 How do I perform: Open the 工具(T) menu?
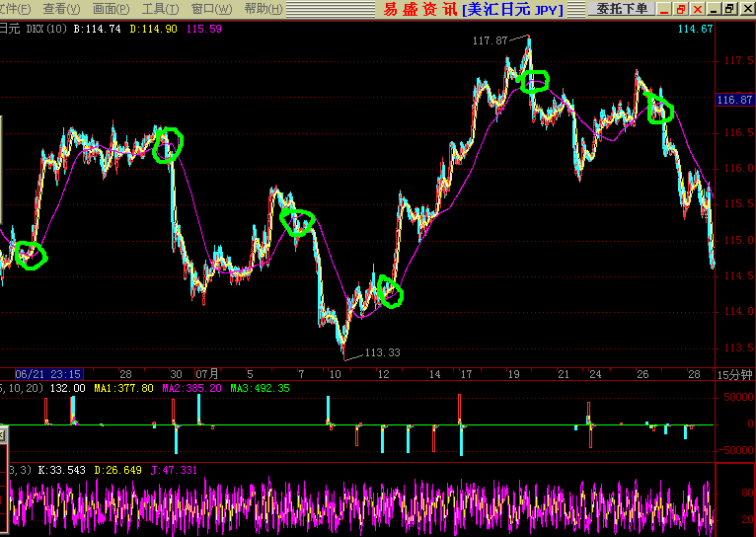161,9
